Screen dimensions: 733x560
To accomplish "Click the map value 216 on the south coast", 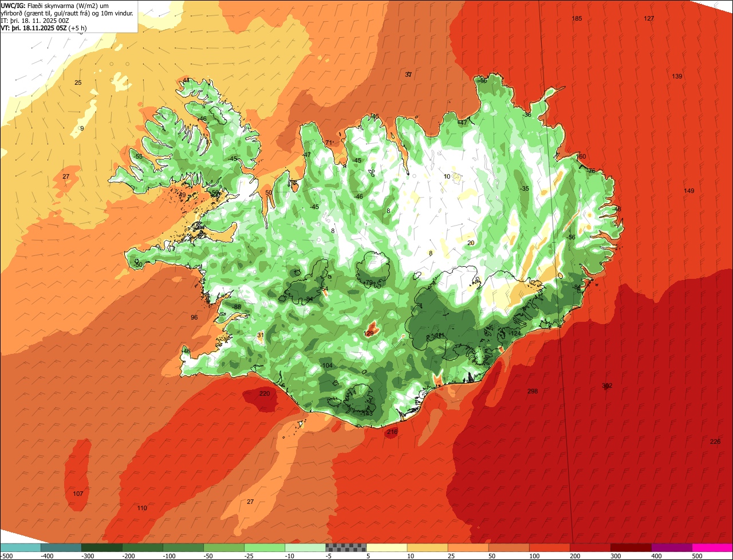I will (392, 432).
